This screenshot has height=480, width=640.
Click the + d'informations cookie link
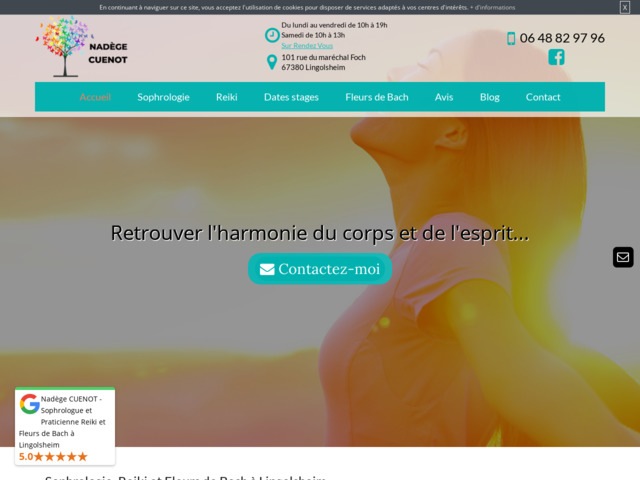(493, 7)
